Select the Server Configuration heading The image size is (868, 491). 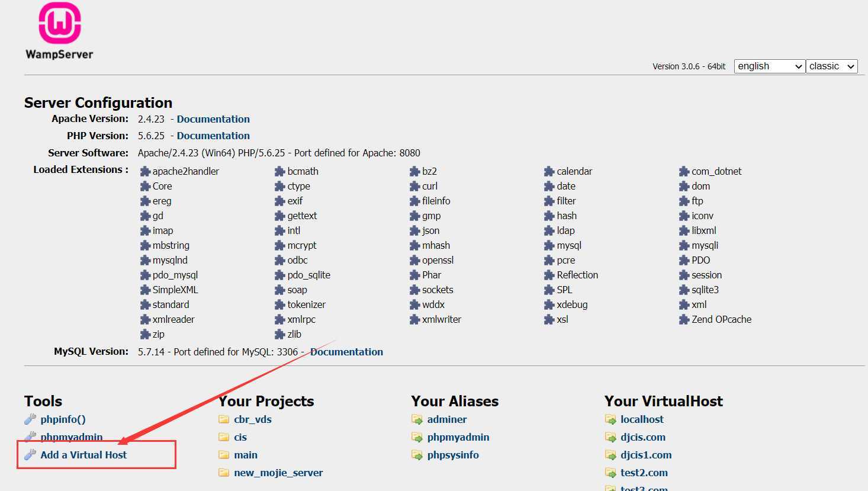pos(98,102)
